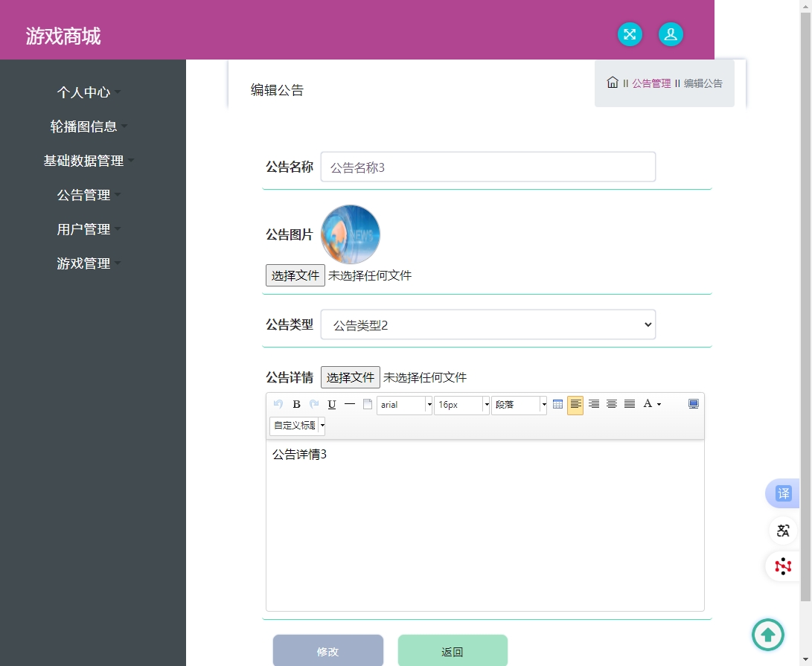This screenshot has width=812, height=666.
Task: Insert a table into the announcement details
Action: coord(557,404)
